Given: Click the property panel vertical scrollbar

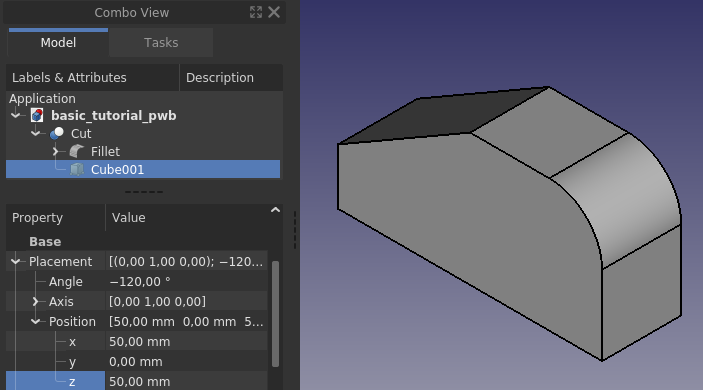Looking at the screenshot, I should coord(275,314).
